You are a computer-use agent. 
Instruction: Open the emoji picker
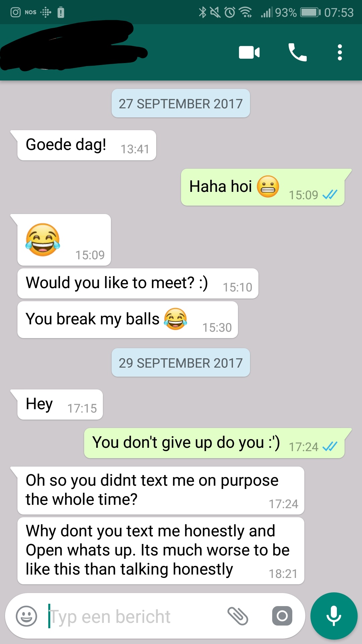click(x=26, y=616)
